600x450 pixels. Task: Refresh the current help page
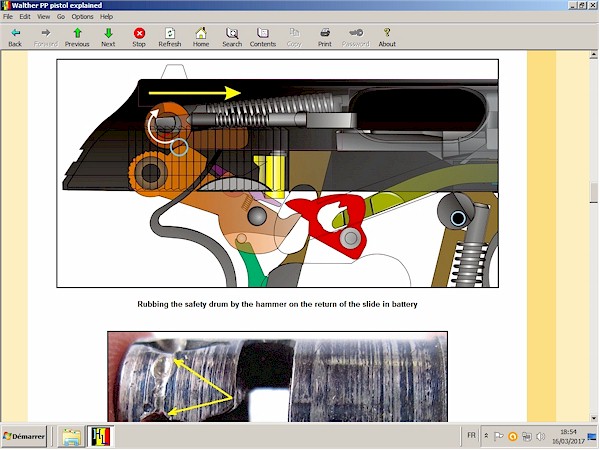[x=170, y=37]
